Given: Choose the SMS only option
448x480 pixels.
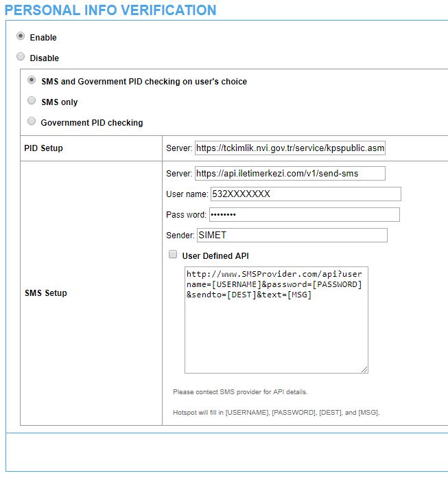Looking at the screenshot, I should click(32, 101).
